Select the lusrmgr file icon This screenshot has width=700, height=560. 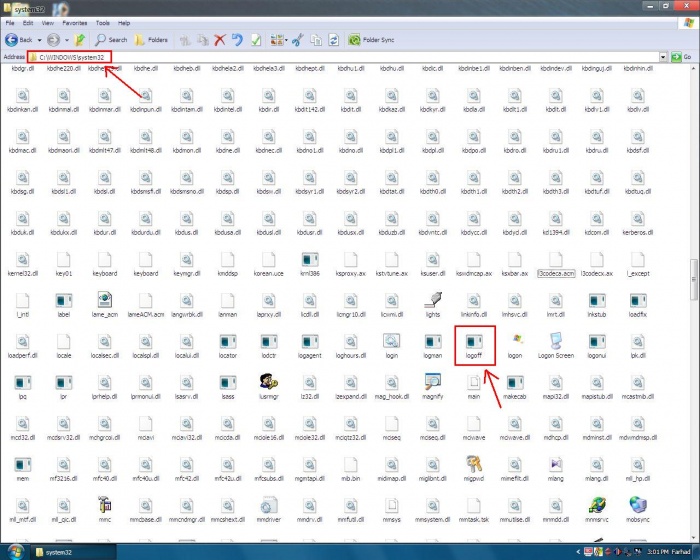[269, 383]
